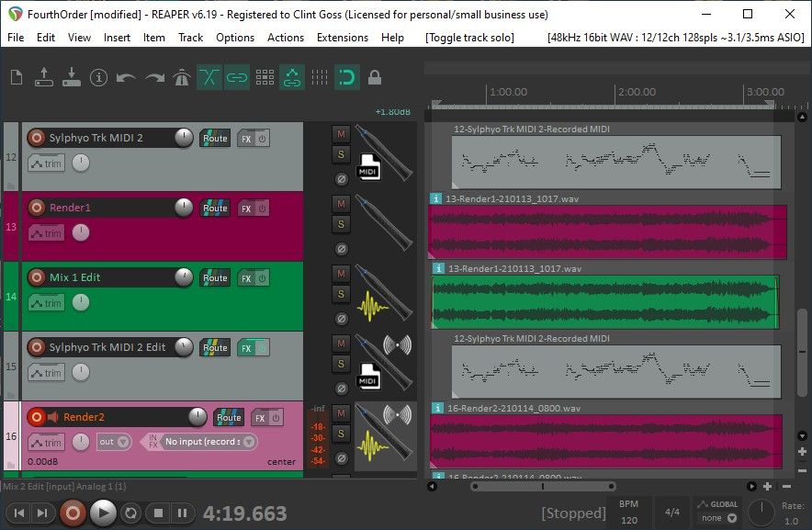Toggle locking in the toolbar
Image resolution: width=812 pixels, height=530 pixels.
click(x=376, y=77)
